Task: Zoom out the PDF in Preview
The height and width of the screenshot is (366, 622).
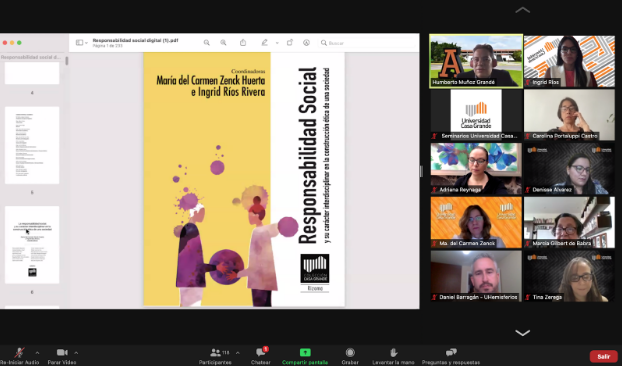Action: pyautogui.click(x=207, y=43)
